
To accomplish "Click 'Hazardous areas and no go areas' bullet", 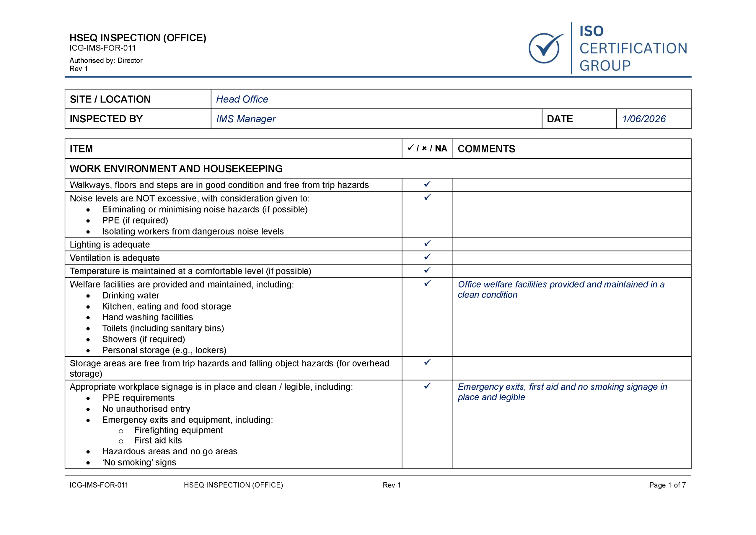I will point(170,451).
